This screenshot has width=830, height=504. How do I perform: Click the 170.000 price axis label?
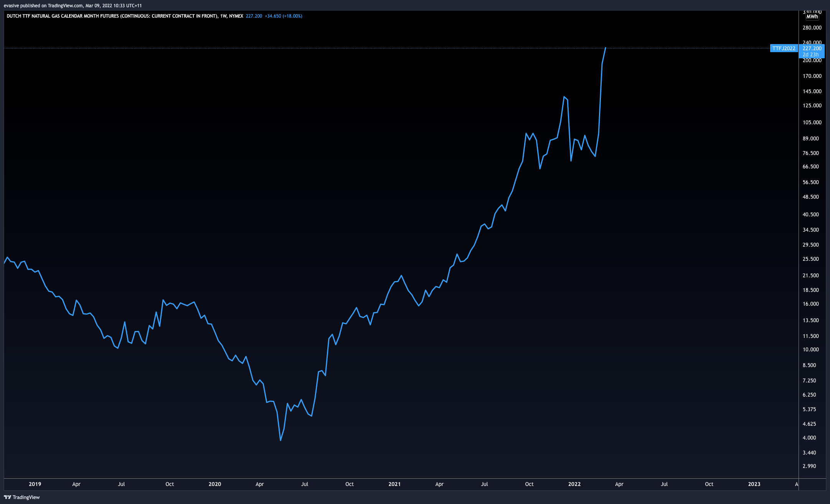(x=812, y=76)
